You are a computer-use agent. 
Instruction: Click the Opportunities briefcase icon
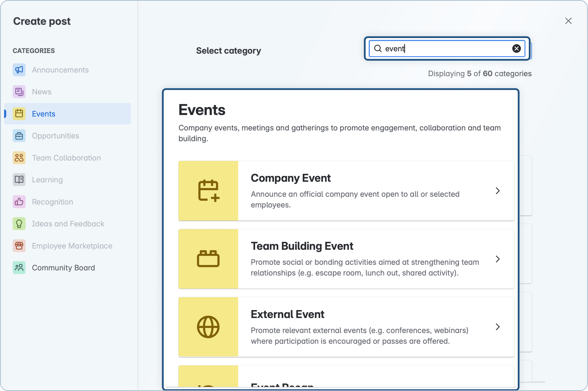tap(19, 136)
